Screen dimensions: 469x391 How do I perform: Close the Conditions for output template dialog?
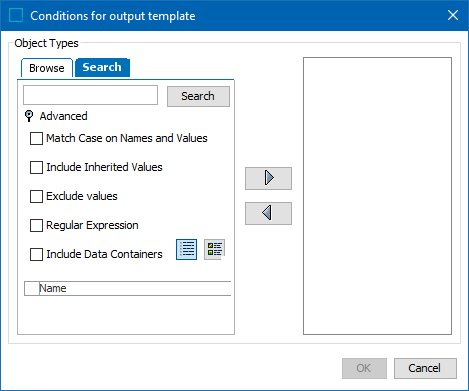(453, 15)
